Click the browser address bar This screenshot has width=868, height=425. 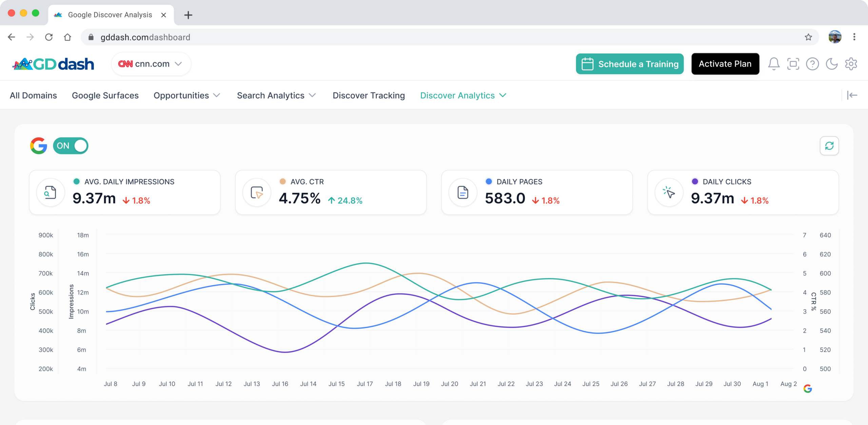pyautogui.click(x=441, y=37)
